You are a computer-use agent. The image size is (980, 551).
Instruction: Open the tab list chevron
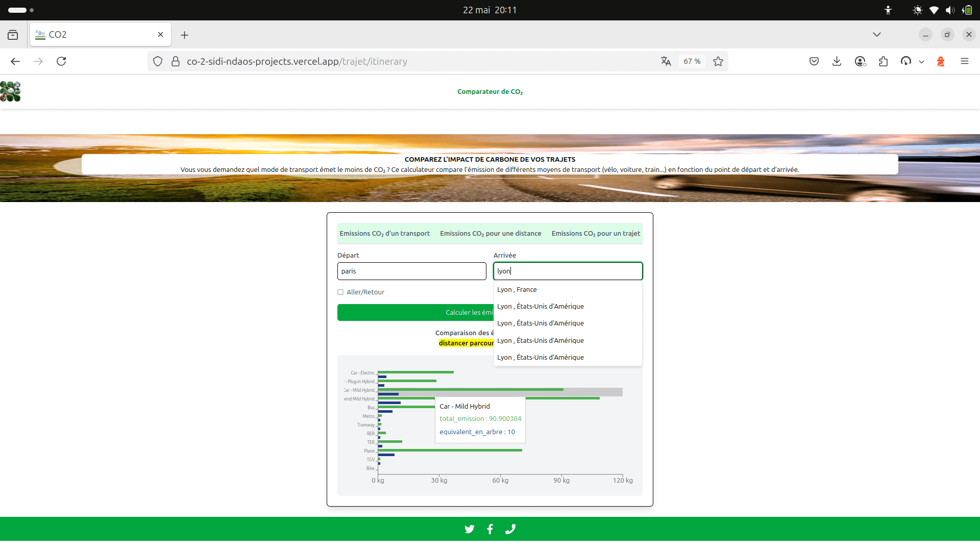tap(877, 34)
